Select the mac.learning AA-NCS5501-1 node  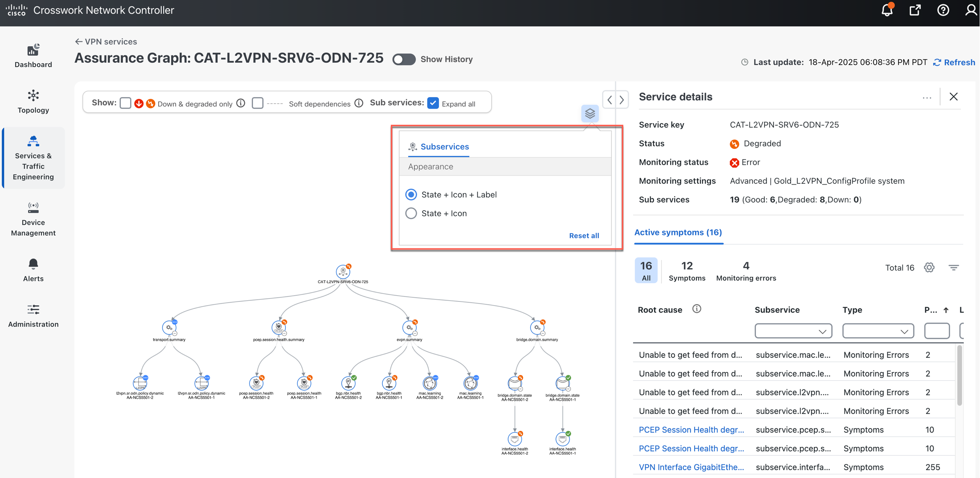[x=471, y=384]
